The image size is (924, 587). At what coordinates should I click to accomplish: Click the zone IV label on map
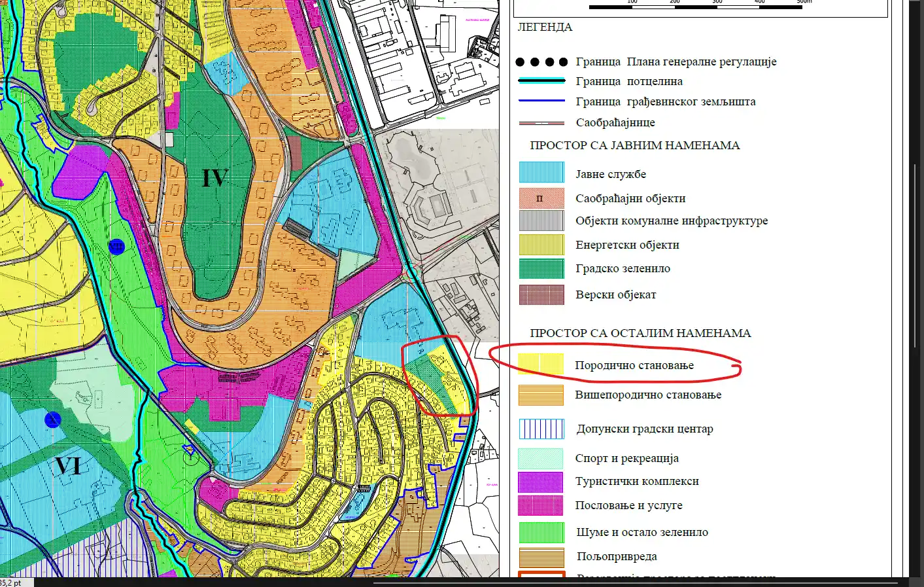click(214, 178)
